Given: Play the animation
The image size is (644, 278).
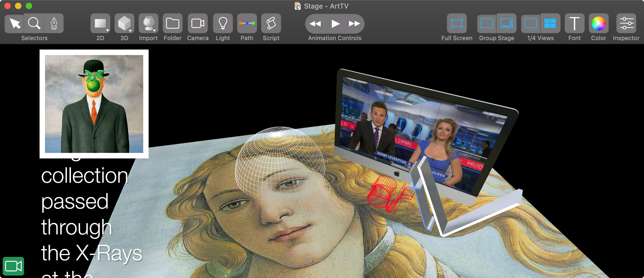Looking at the screenshot, I should tap(335, 24).
